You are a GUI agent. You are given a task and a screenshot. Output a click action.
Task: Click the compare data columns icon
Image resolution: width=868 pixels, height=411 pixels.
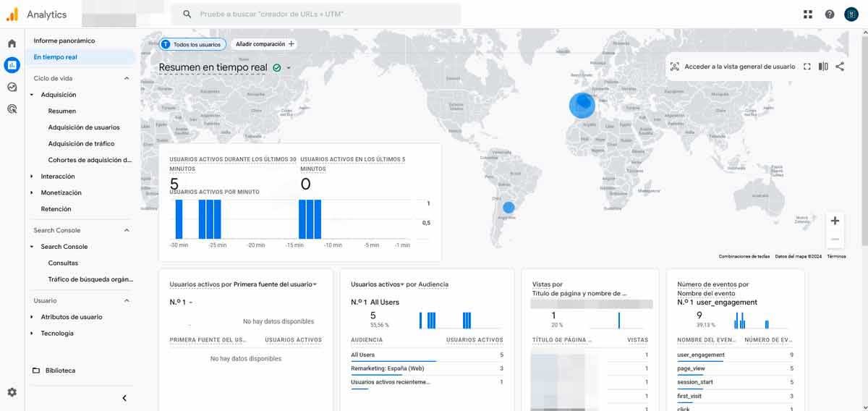click(823, 67)
